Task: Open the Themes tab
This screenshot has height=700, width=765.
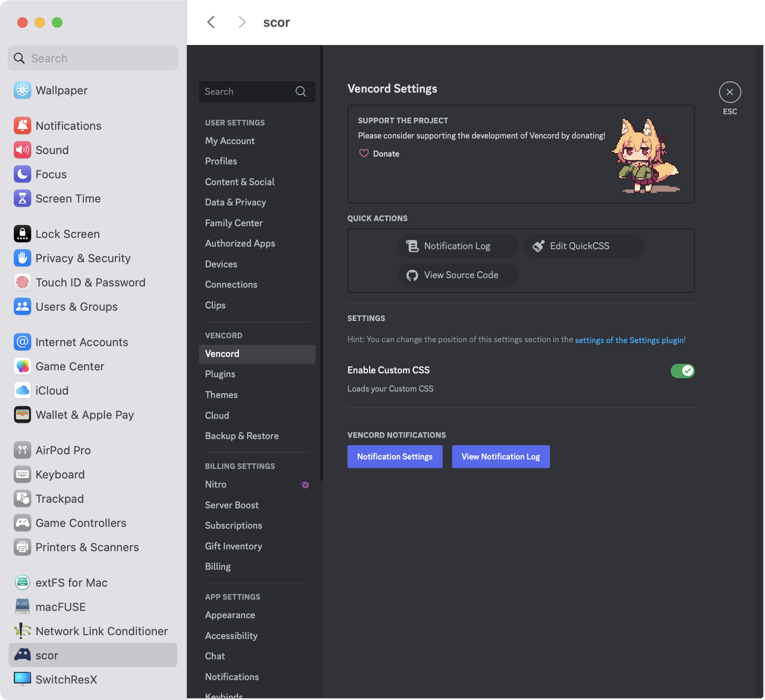Action: 257,395
